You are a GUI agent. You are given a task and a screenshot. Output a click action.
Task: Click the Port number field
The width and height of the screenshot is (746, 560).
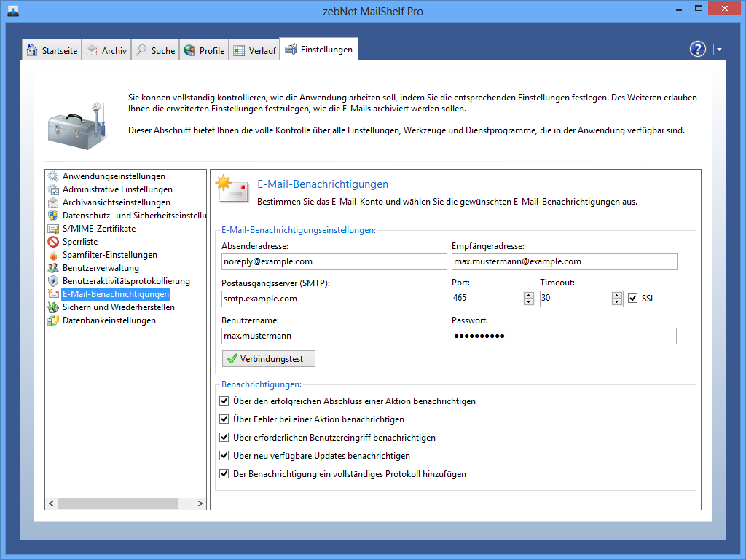coord(487,298)
